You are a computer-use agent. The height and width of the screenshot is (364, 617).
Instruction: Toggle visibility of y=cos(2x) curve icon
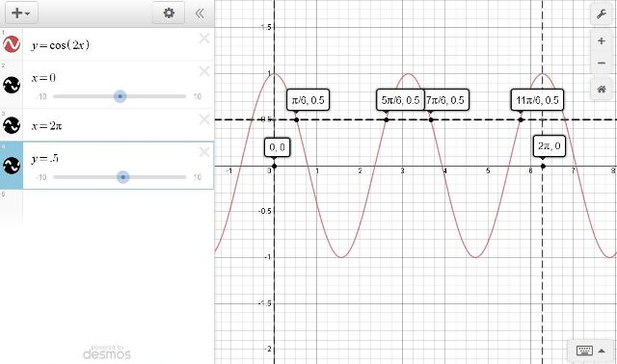(12, 44)
